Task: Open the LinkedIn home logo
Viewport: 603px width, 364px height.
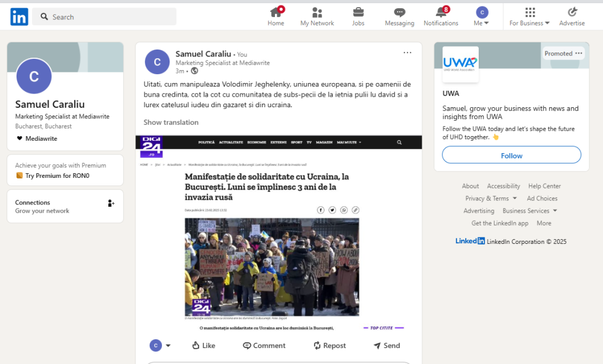Action: coord(19,17)
